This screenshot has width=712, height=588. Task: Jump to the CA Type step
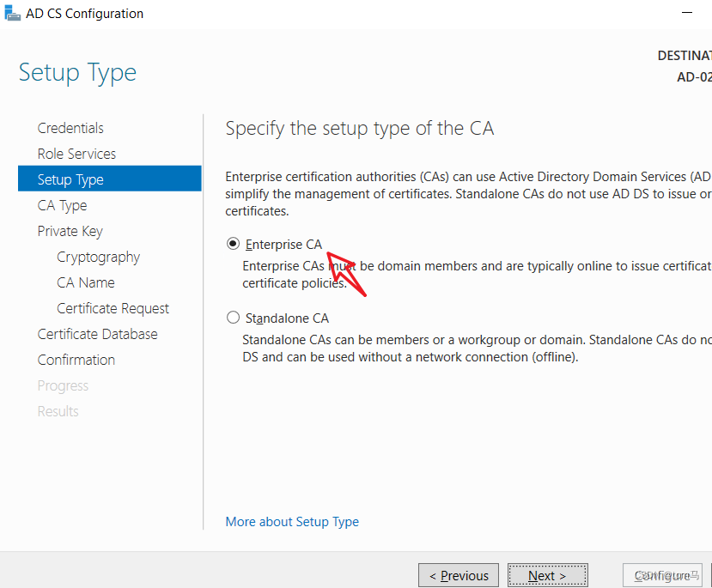62,205
